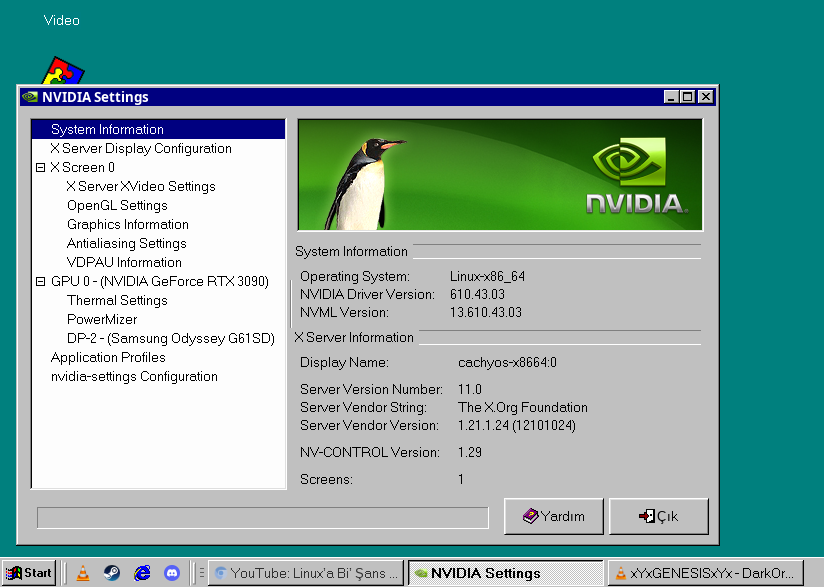Launch Internet Explorer style browser icon

142,573
